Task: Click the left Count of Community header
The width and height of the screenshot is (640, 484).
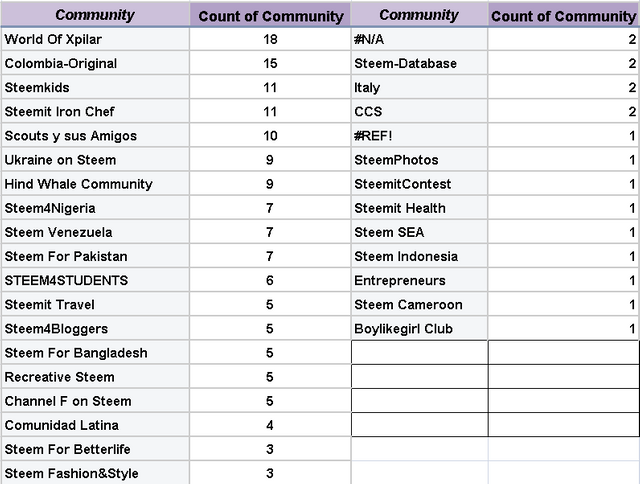Action: tap(270, 15)
